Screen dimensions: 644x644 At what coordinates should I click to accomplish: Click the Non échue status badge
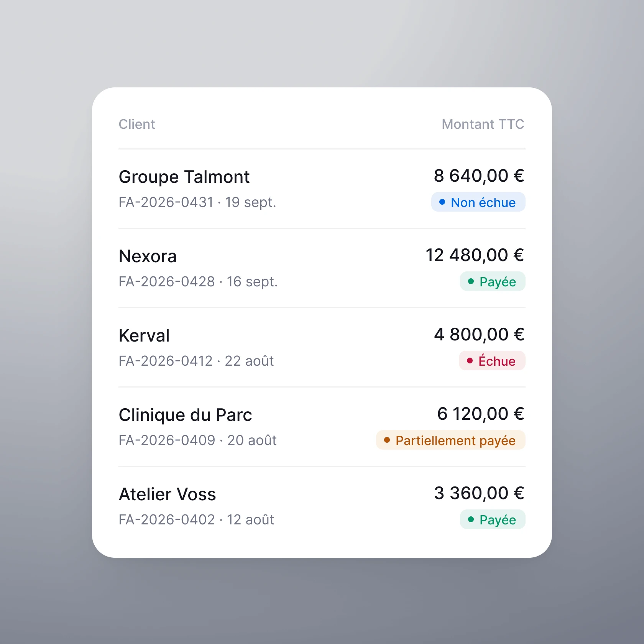point(478,202)
